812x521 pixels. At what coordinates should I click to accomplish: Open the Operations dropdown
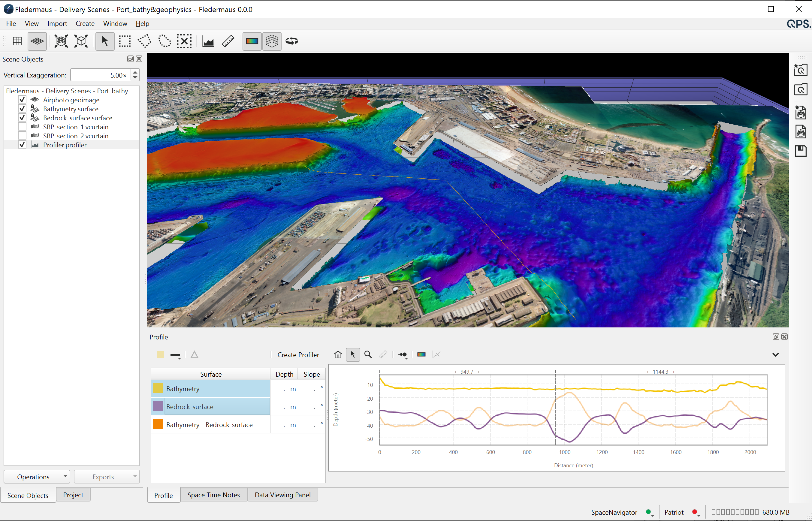tap(37, 477)
